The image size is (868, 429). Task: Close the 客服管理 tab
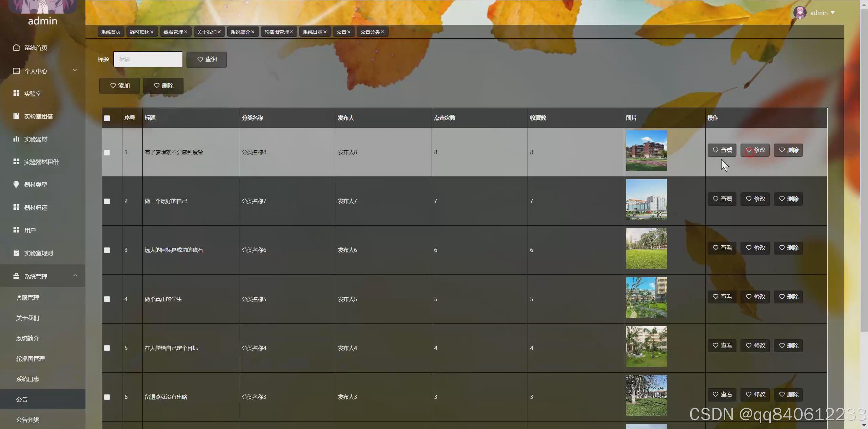tap(185, 32)
